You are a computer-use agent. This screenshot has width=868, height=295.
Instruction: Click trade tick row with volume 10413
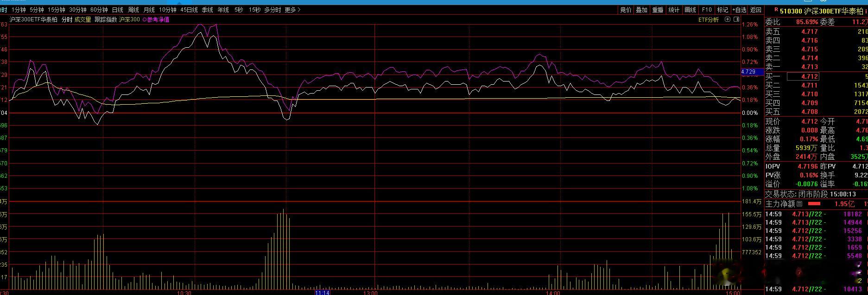click(816, 289)
